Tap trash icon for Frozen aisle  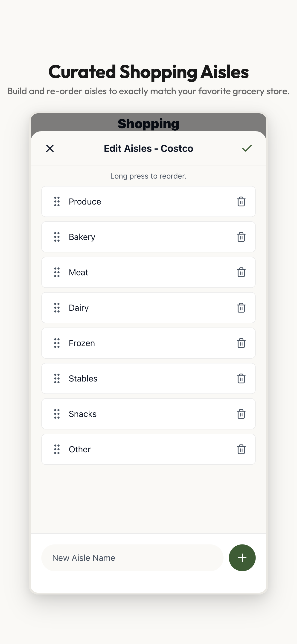click(241, 343)
